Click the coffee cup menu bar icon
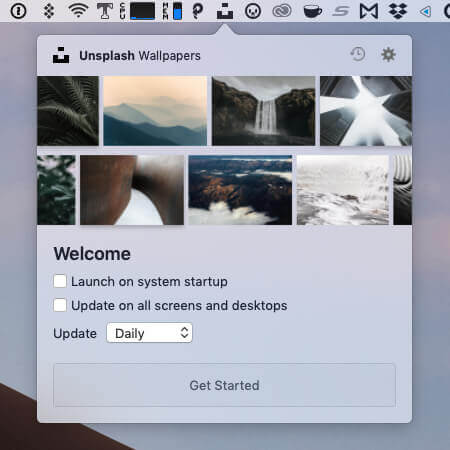This screenshot has height=450, width=450. click(x=312, y=11)
